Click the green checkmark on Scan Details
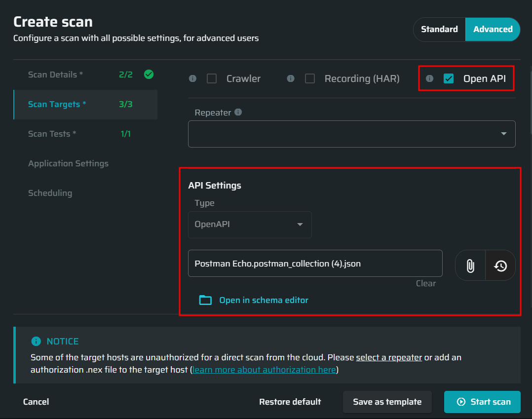The height and width of the screenshot is (419, 532). [x=149, y=75]
